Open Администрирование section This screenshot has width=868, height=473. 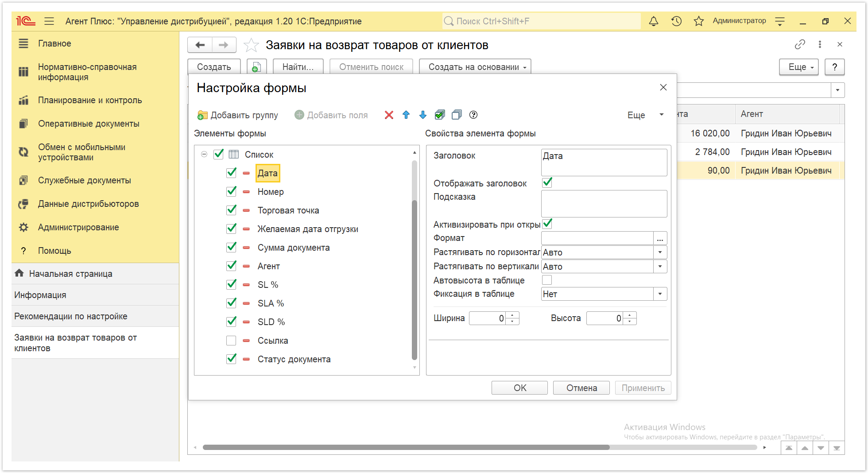(x=78, y=227)
